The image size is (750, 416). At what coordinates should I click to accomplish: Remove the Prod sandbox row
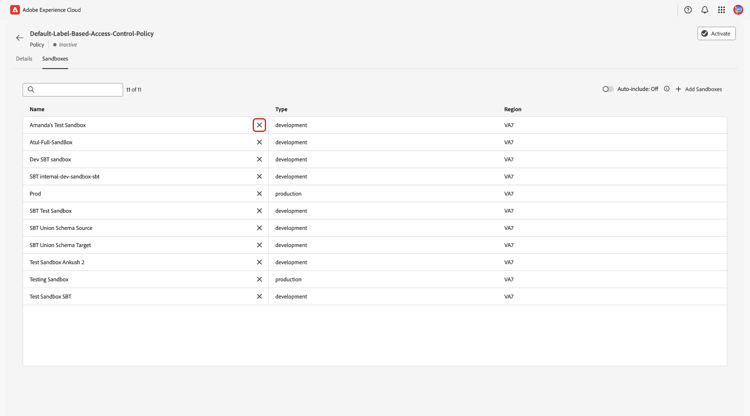click(x=259, y=194)
